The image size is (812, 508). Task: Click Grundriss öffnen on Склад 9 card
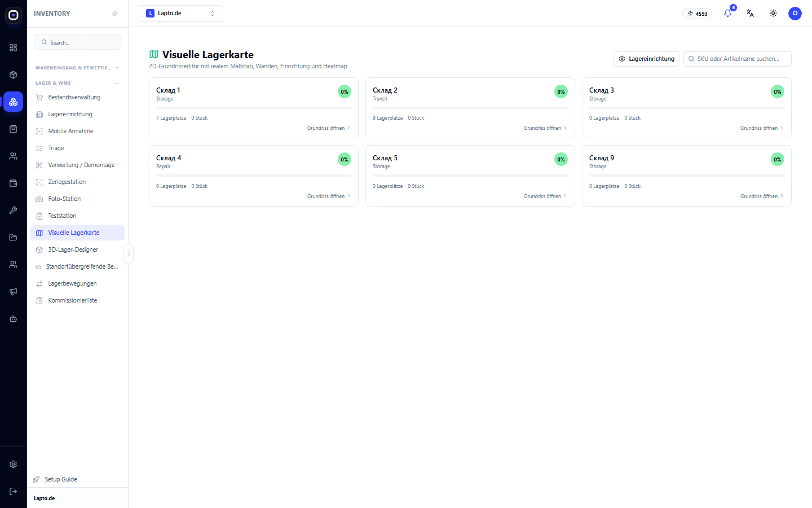point(762,196)
